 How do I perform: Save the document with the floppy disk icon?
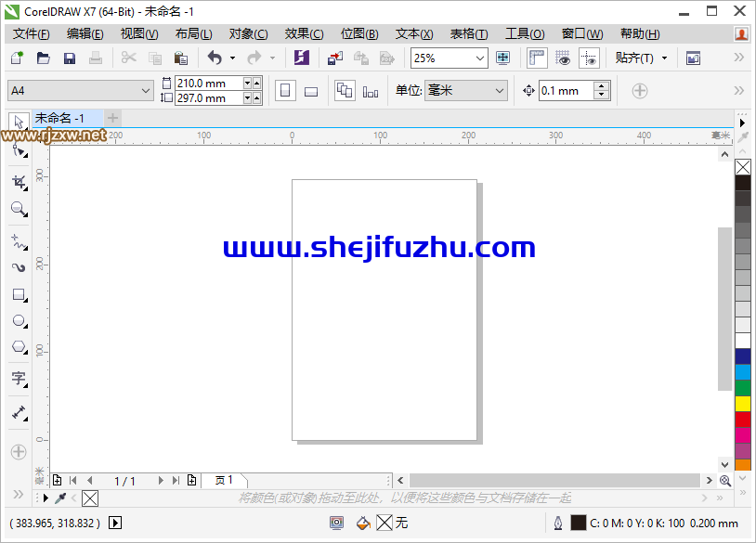(70, 58)
